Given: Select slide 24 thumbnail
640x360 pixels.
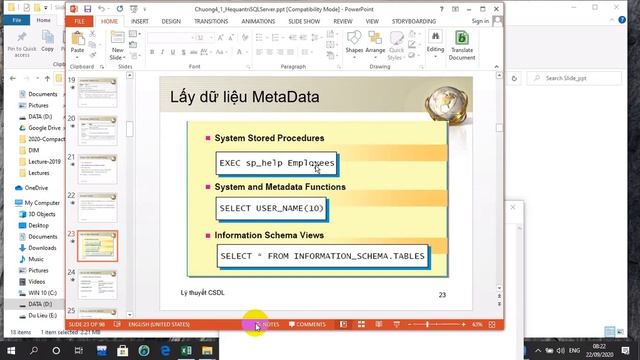Looking at the screenshot, I should point(98,284).
